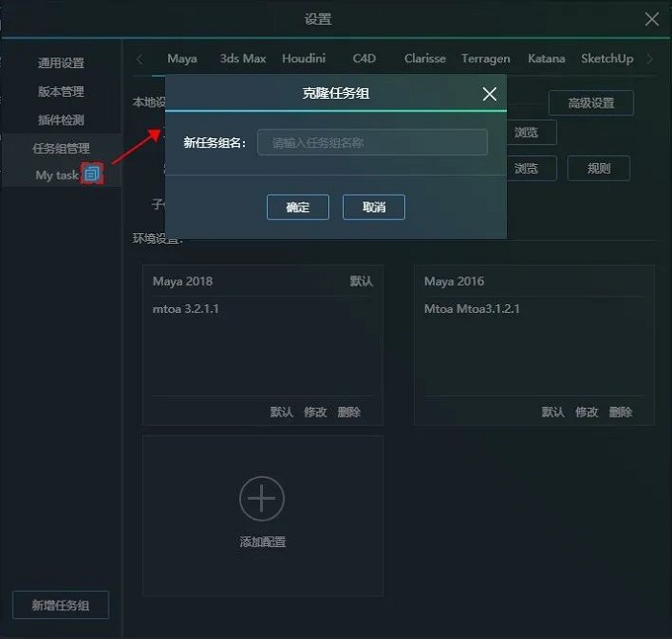Screen dimensions: 672x639
Task: Close the settings window
Action: pyautogui.click(x=651, y=19)
